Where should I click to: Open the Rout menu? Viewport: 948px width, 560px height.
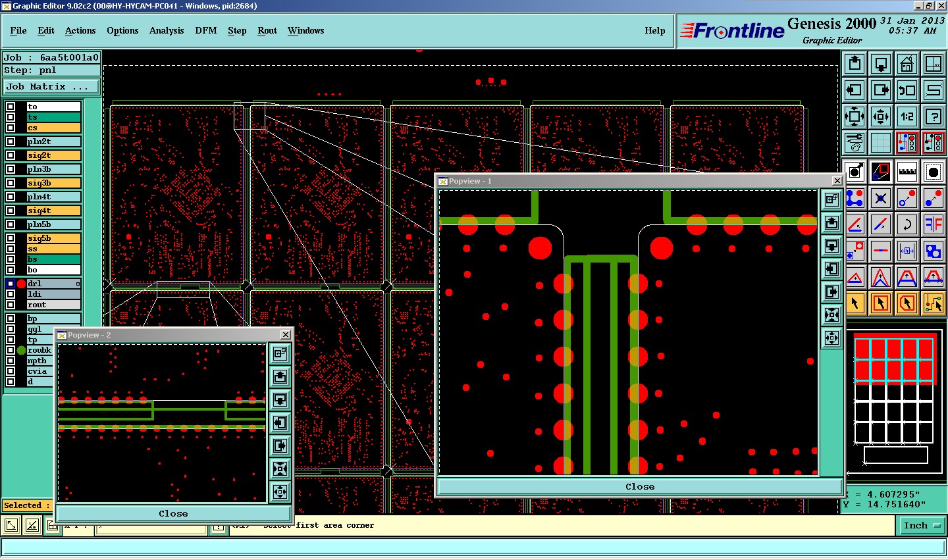[x=267, y=30]
